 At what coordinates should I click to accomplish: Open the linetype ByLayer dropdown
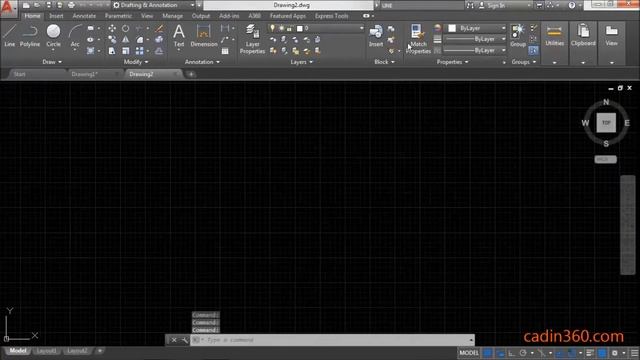coord(475,50)
